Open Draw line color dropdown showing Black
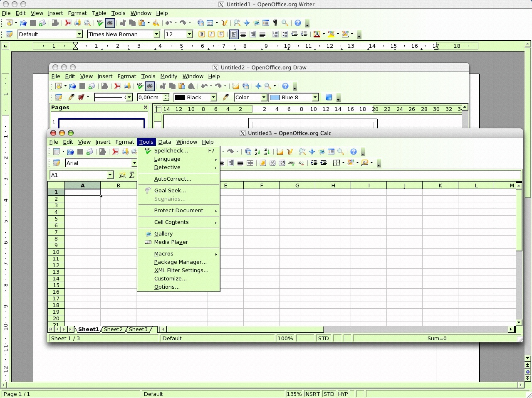The width and height of the screenshot is (532, 398). [214, 98]
